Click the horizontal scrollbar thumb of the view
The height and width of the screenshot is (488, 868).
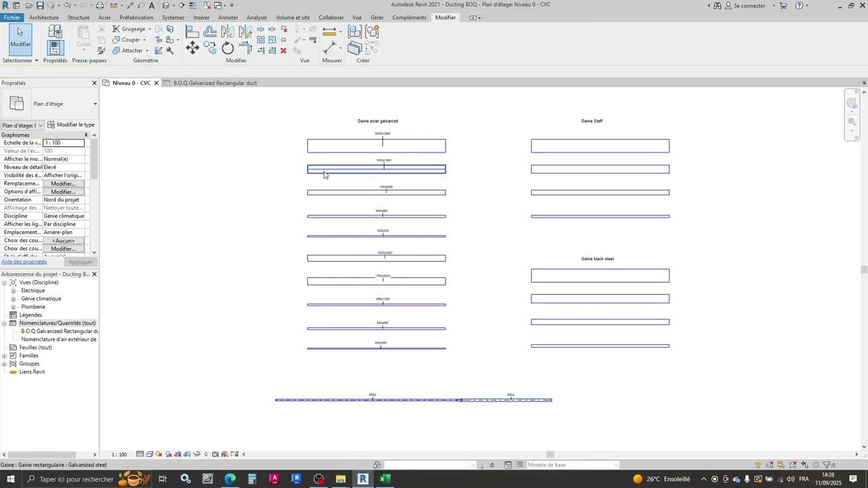pyautogui.click(x=551, y=454)
